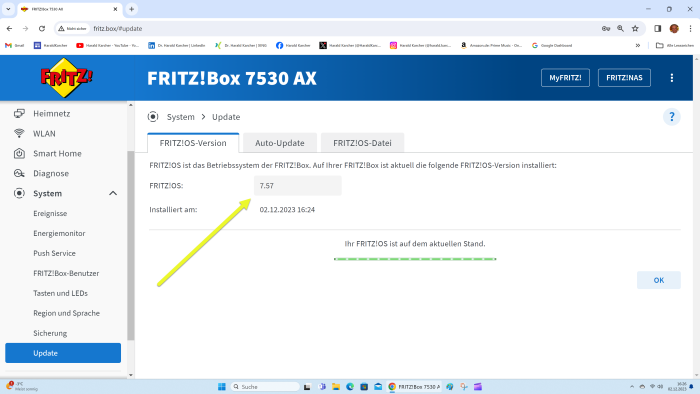700x394 pixels.
Task: Click System in the breadcrumb
Action: [181, 117]
